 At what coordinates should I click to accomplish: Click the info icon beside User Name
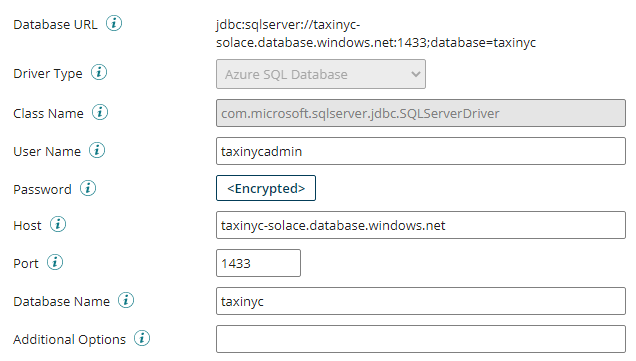coord(97,150)
